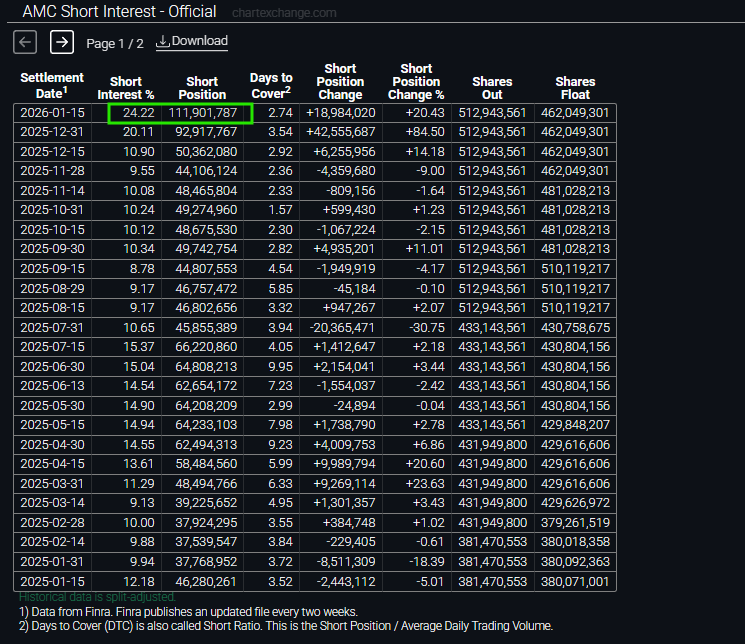Select the 2025-08-29 date cell
The width and height of the screenshot is (745, 644).
pos(52,288)
